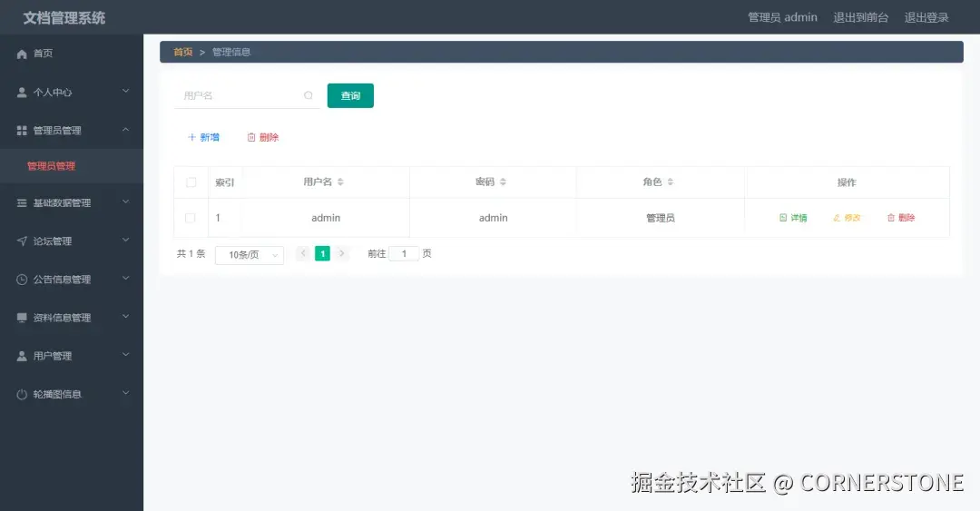980x511 pixels.
Task: Click page number 1 button
Action: 322,253
